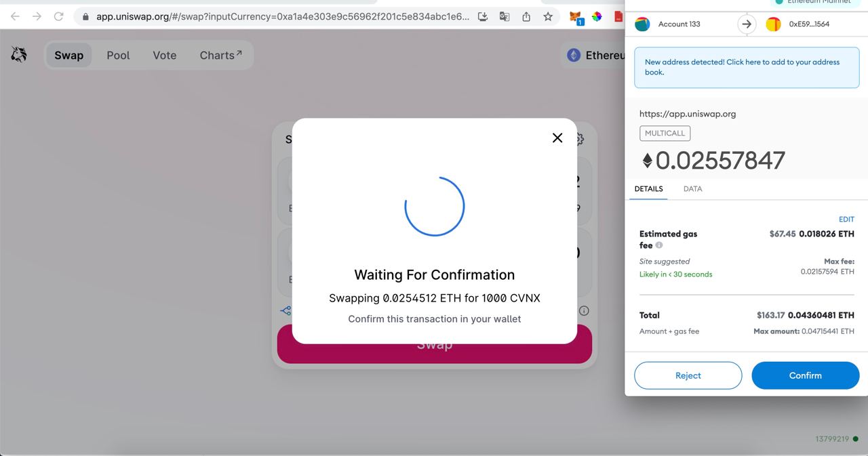Click the new address detected notice
Image resolution: width=868 pixels, height=456 pixels.
pos(747,67)
